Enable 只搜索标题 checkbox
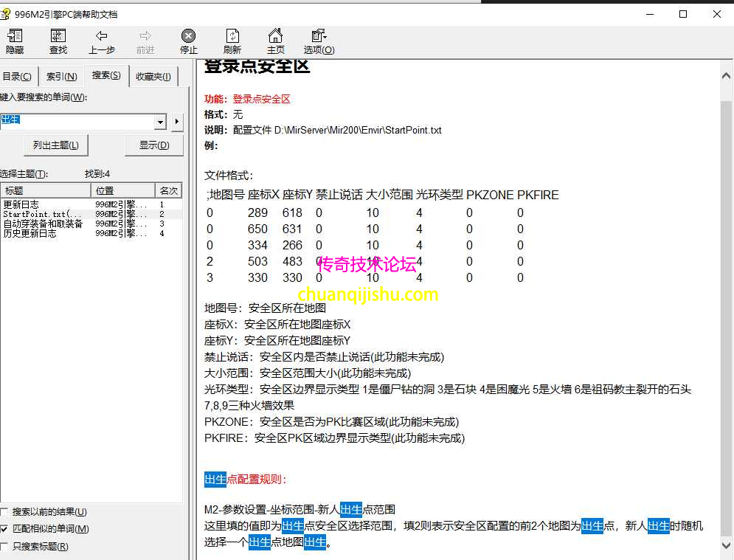734x560 pixels. pos(5,547)
